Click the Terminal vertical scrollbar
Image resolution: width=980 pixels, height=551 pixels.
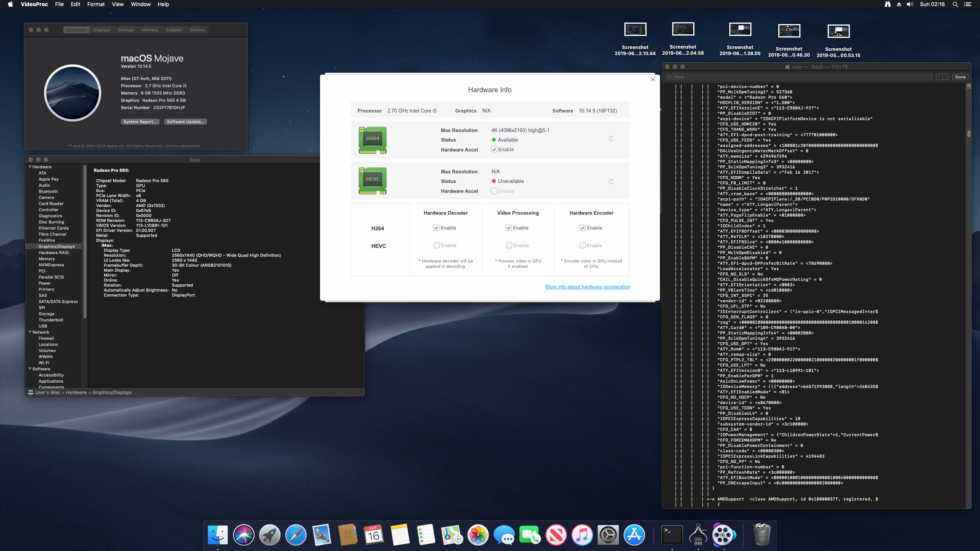tap(969, 134)
